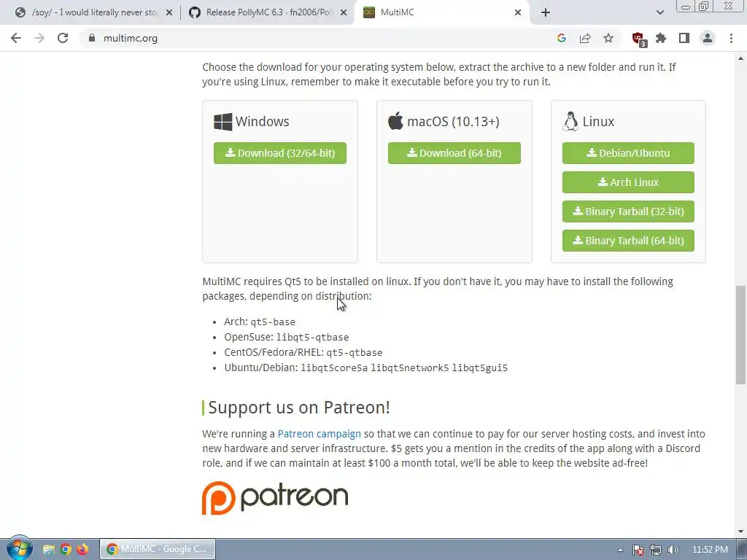
Task: Click the Google icon in address bar
Action: coord(561,38)
